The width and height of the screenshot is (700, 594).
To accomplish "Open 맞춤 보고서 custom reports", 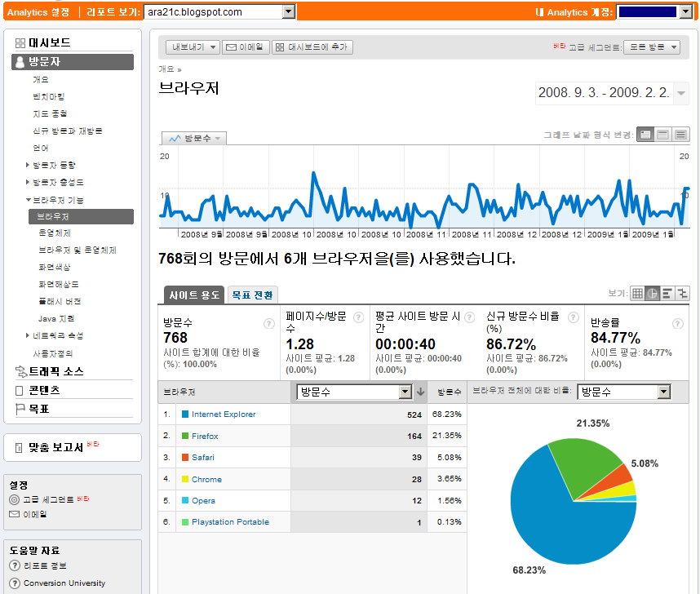I will 55,447.
